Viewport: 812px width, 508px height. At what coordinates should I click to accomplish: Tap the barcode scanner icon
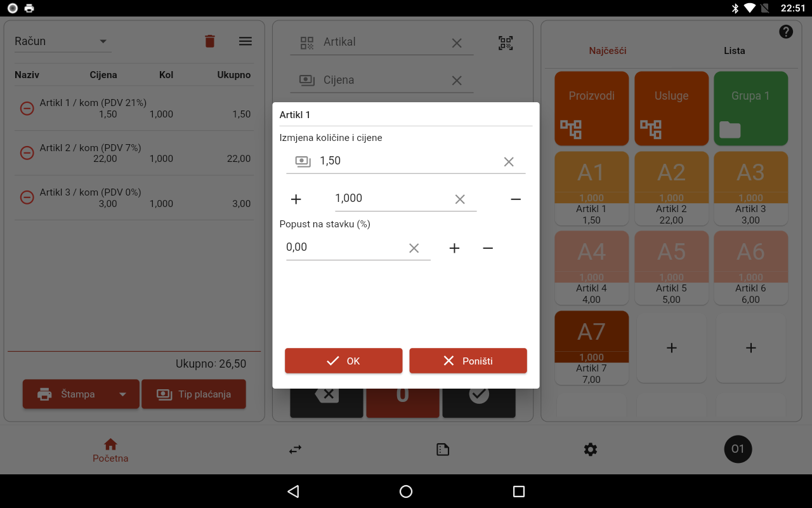pyautogui.click(x=506, y=43)
